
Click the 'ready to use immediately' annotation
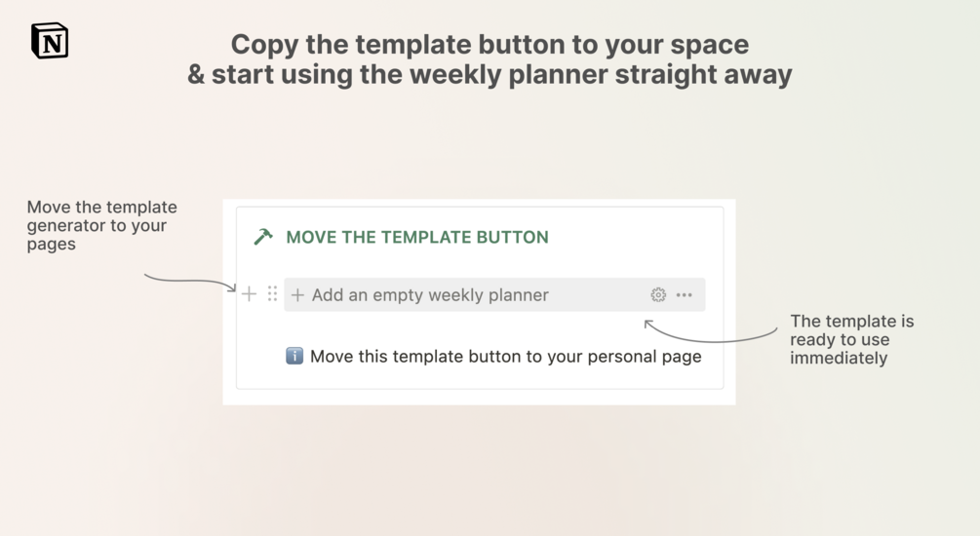851,339
